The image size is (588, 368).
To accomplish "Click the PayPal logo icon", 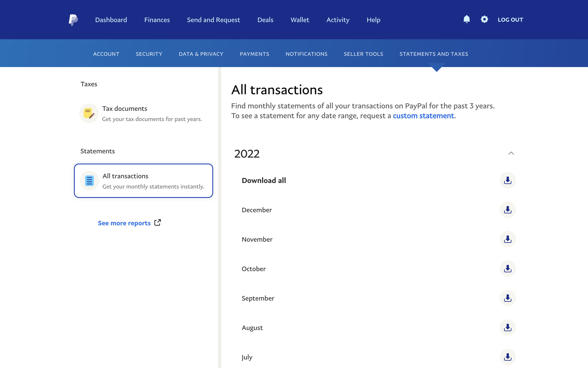I will point(73,20).
